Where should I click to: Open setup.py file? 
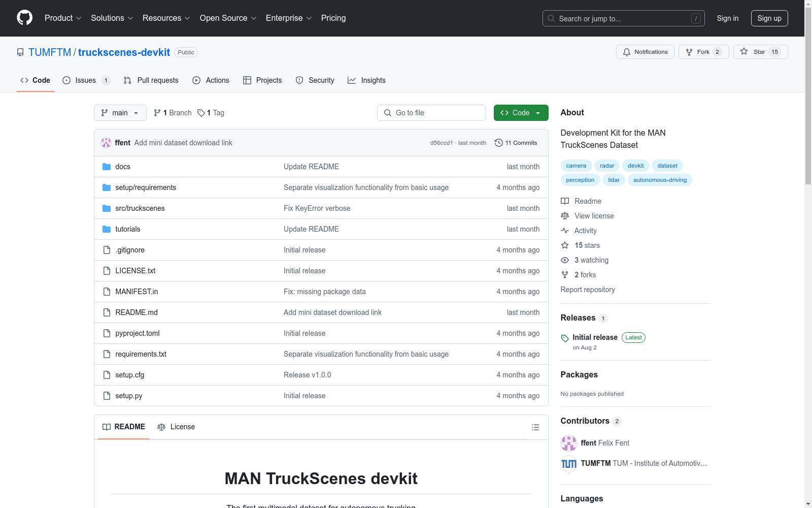pos(129,396)
